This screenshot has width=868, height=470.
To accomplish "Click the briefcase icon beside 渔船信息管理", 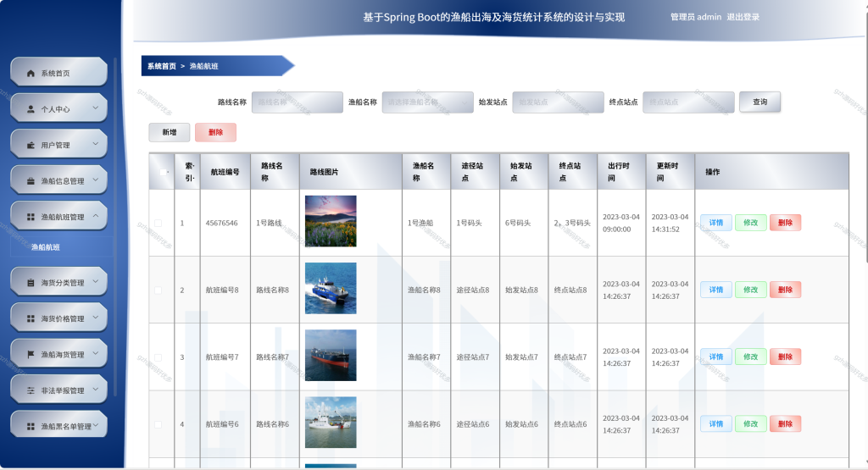I will [x=31, y=181].
